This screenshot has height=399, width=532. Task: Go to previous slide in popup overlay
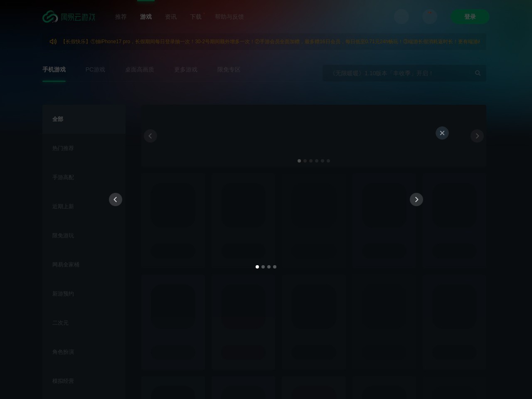coord(116,199)
